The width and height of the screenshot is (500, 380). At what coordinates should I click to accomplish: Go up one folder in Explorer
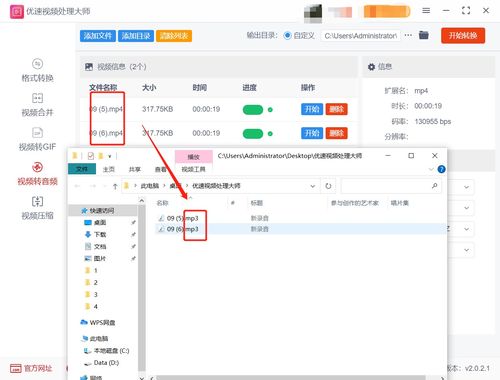(x=115, y=186)
